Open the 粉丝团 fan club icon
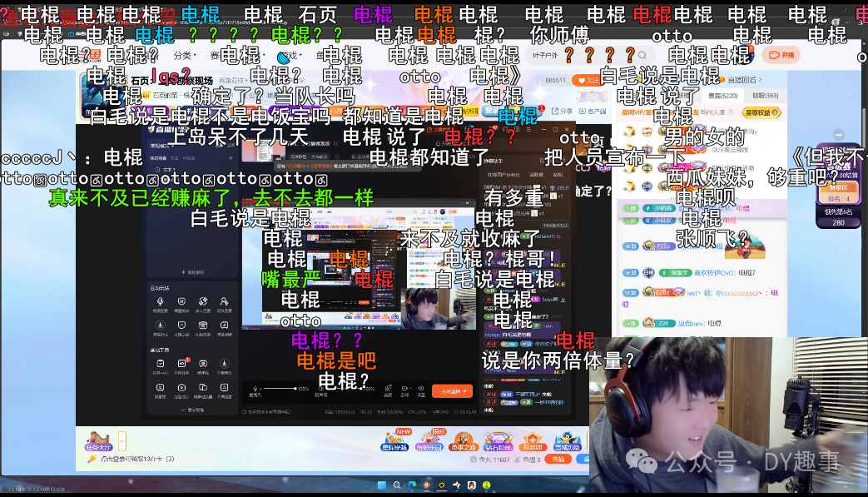Screen dimensions: 868x497 coord(533,440)
